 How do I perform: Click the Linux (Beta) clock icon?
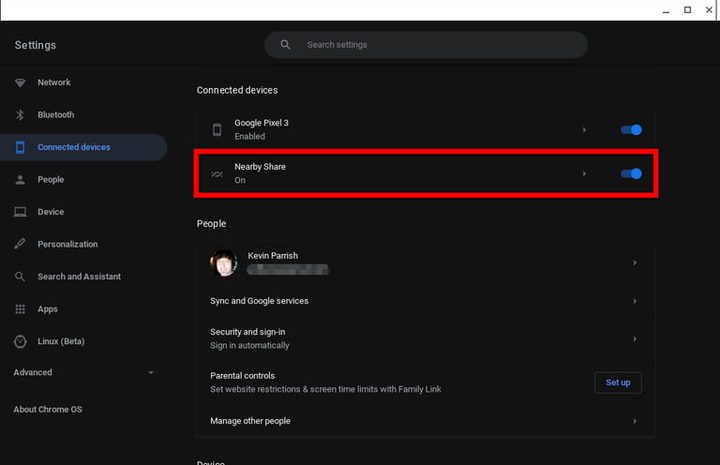(x=20, y=341)
